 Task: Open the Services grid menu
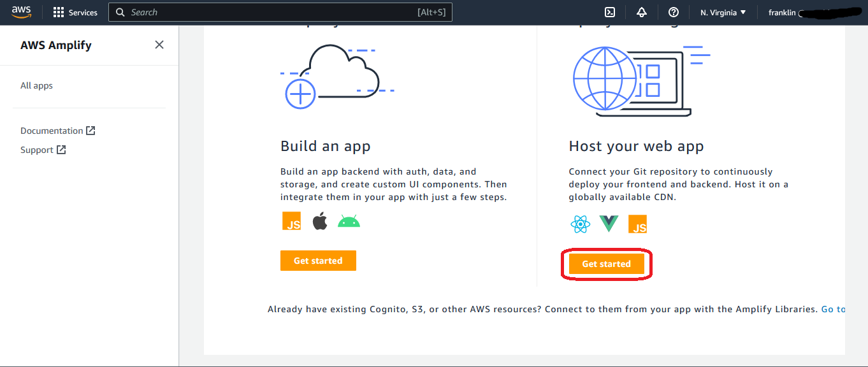coord(75,12)
